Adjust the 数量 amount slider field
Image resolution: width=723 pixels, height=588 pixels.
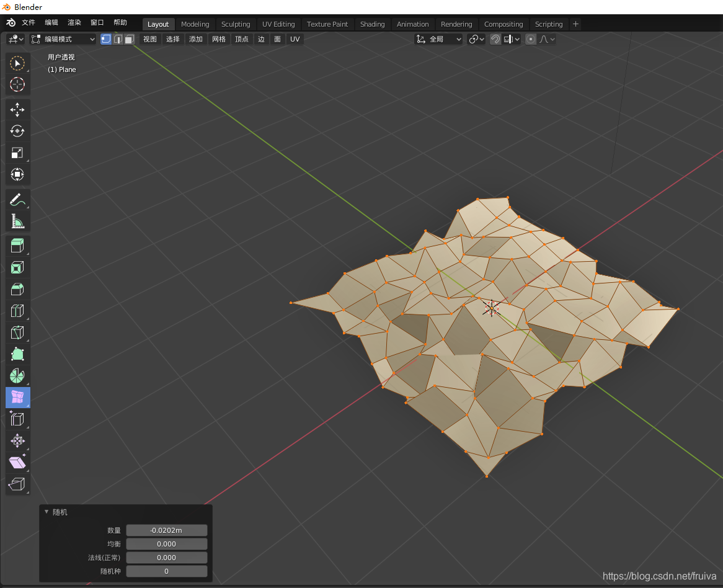(166, 530)
